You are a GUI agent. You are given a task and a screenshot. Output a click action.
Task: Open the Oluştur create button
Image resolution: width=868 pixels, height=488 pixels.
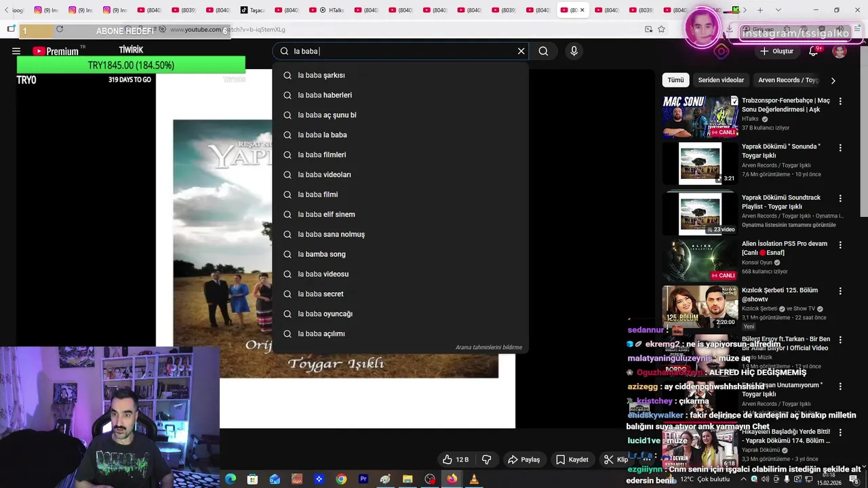(x=777, y=51)
